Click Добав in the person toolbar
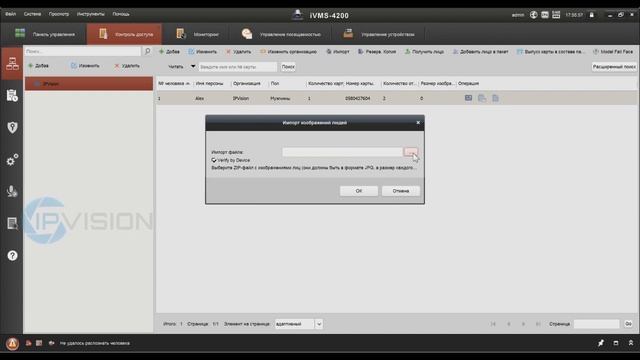Screen dimensions: 640x360 pos(169,52)
